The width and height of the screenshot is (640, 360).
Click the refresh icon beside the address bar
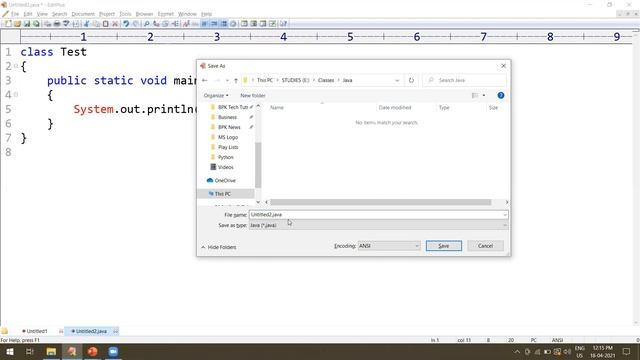[x=411, y=80]
